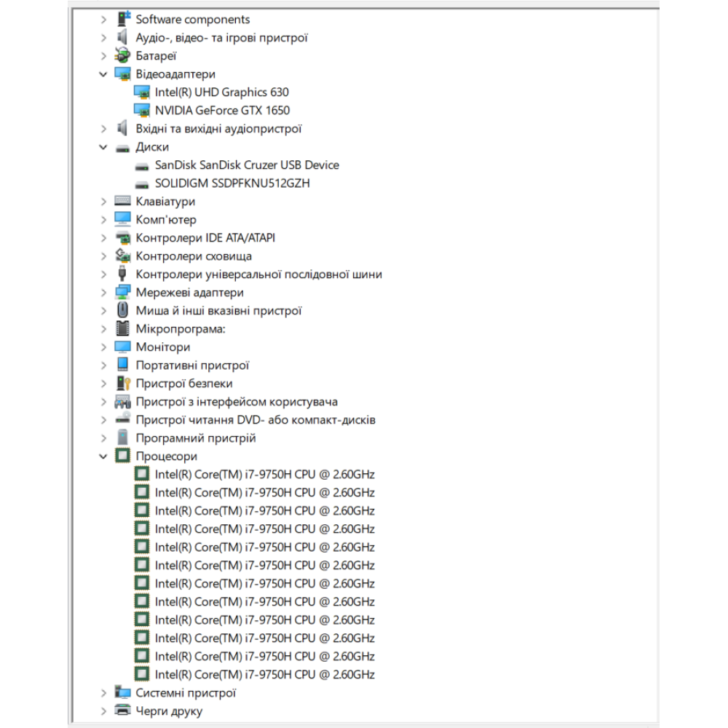Click the Батареї battery icon
This screenshot has width=728, height=728.
click(123, 55)
